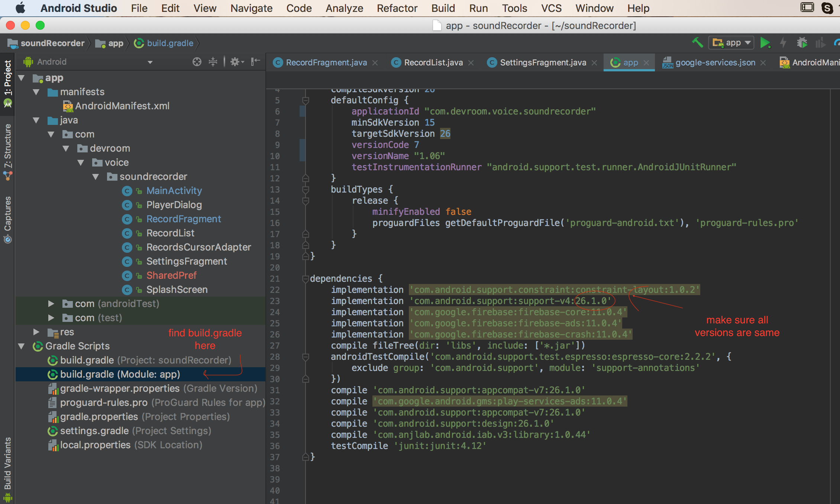Image resolution: width=840 pixels, height=504 pixels.
Task: Click the Scroll to Source crosshair icon
Action: (x=197, y=61)
